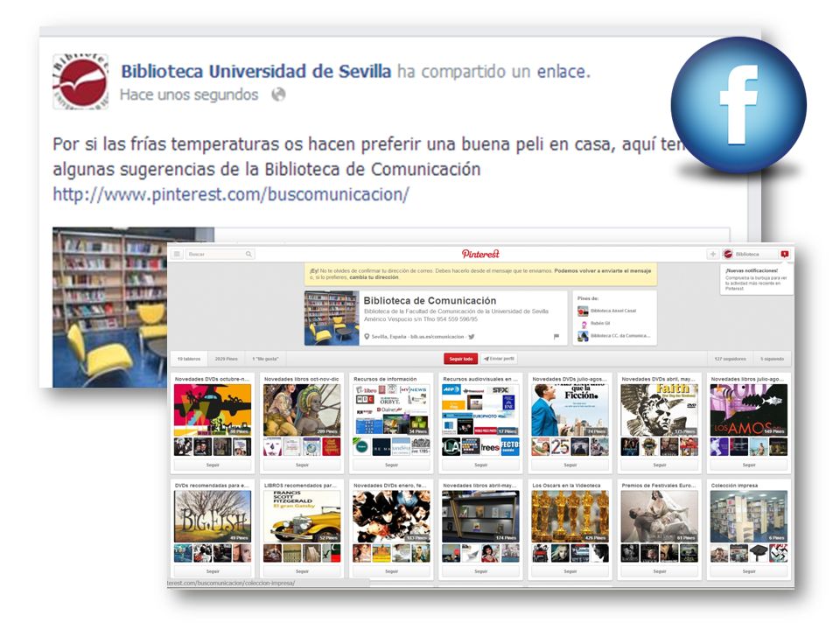This screenshot has height=630, width=840.
Task: Open the Novedades libros oct-nov-dic board cover
Action: [302, 409]
